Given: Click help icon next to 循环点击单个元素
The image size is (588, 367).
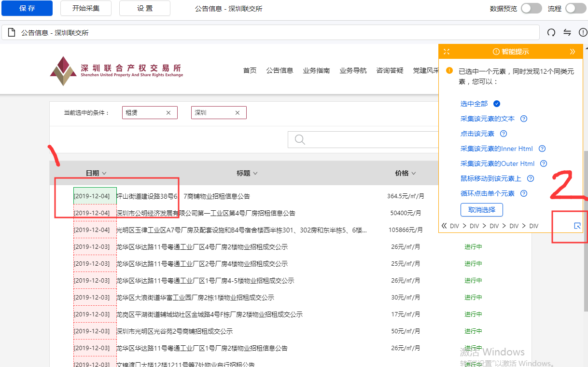Looking at the screenshot, I should 524,193.
